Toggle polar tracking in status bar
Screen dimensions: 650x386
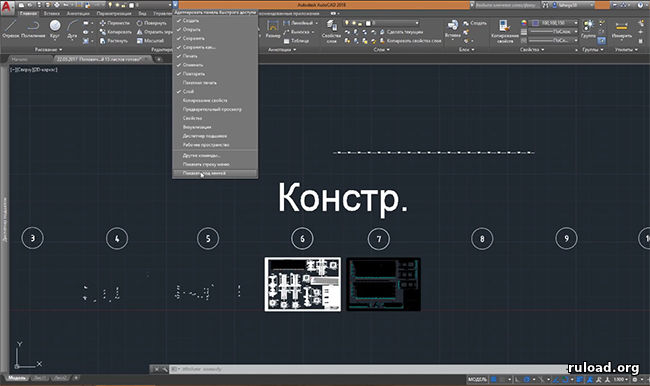(527, 379)
